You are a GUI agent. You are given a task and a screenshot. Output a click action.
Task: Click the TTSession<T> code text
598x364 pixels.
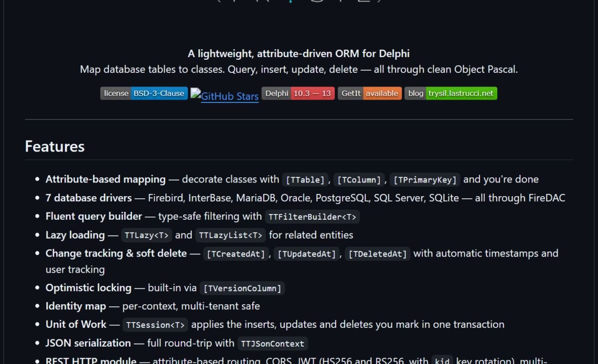[x=155, y=325]
